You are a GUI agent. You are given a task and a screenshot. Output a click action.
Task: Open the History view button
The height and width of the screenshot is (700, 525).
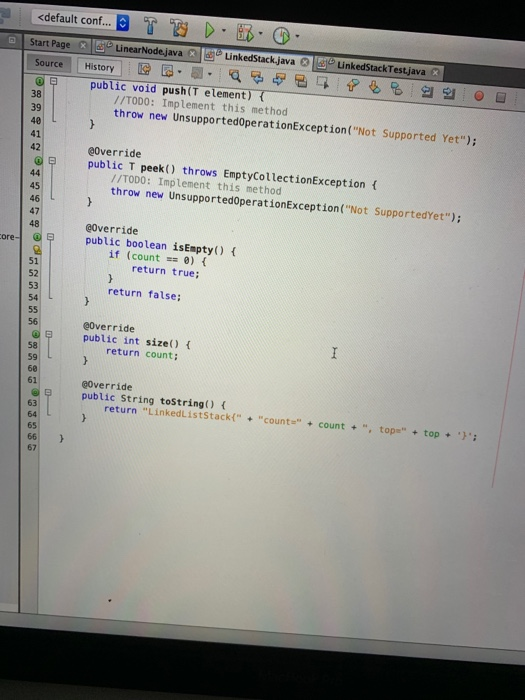99,67
